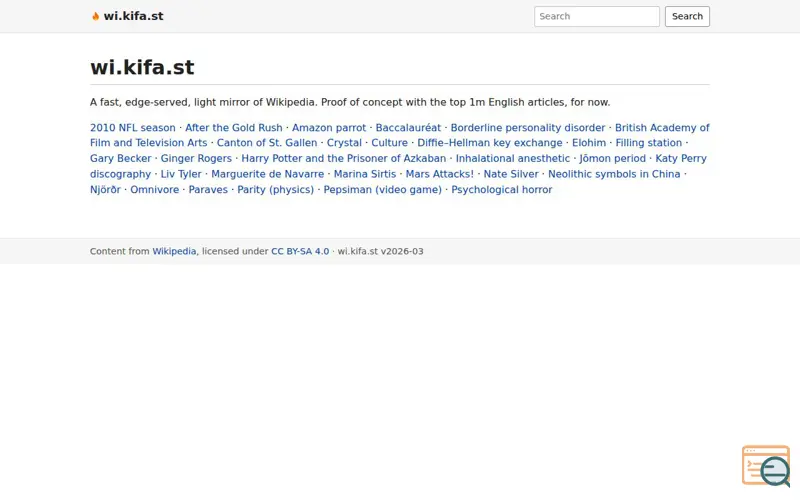
Task: Open the Amazon parrot article
Action: [329, 128]
